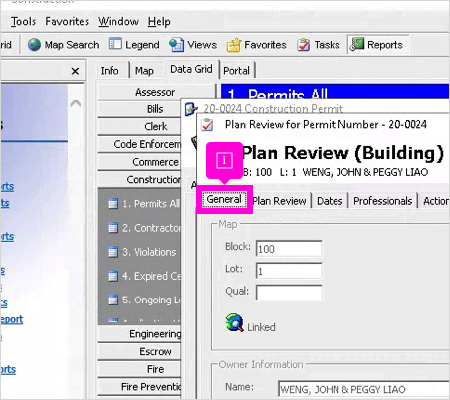Screen dimensions: 450x400
Task: Select the 3. Violations grid icon
Action: coord(113,252)
